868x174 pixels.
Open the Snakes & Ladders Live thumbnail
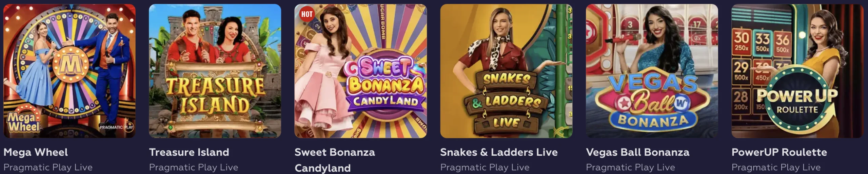click(506, 71)
